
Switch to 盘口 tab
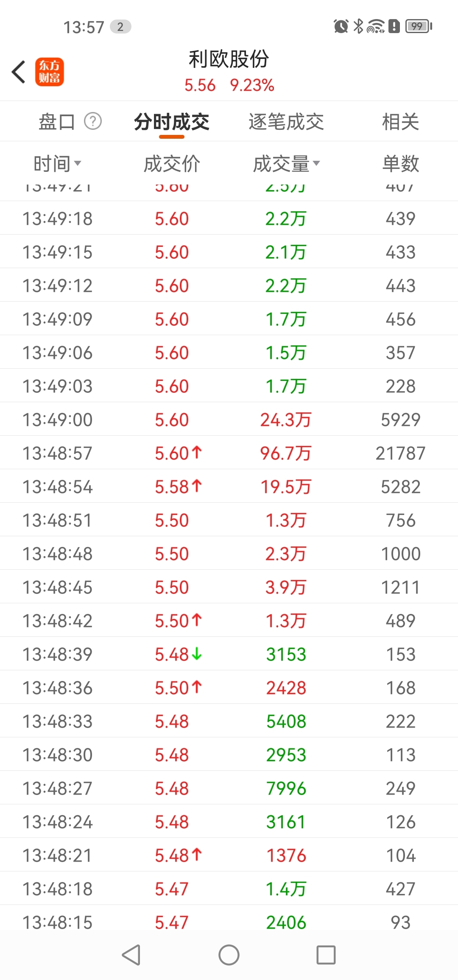[56, 122]
